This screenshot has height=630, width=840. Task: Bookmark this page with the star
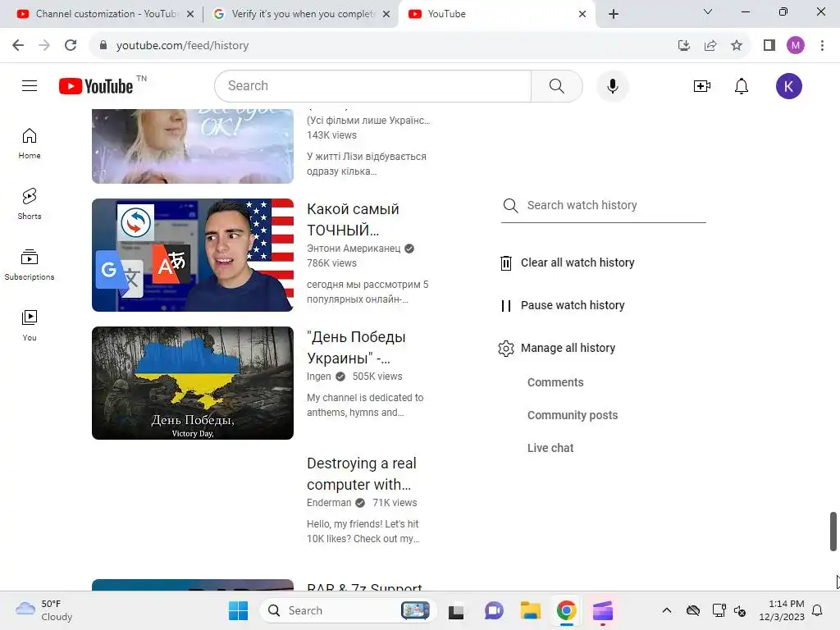737,46
